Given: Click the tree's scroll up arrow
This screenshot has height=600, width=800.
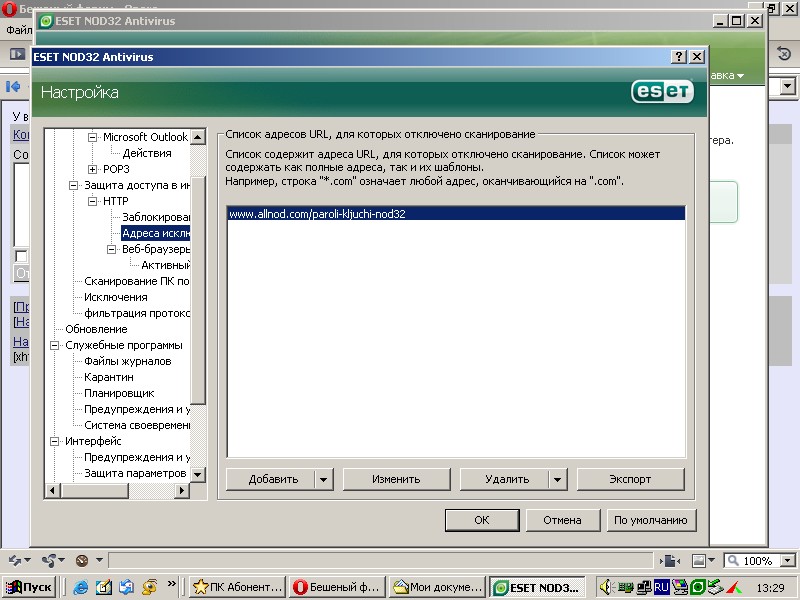Looking at the screenshot, I should pyautogui.click(x=198, y=137).
